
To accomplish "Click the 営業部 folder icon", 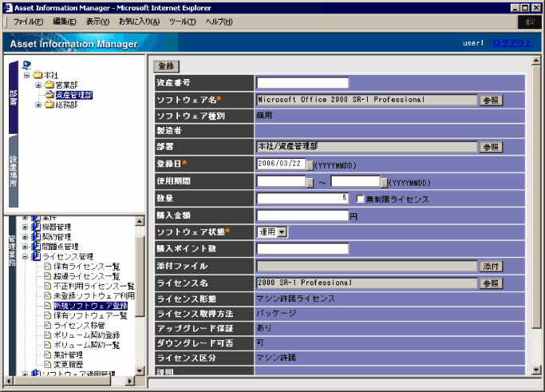I will coord(49,85).
